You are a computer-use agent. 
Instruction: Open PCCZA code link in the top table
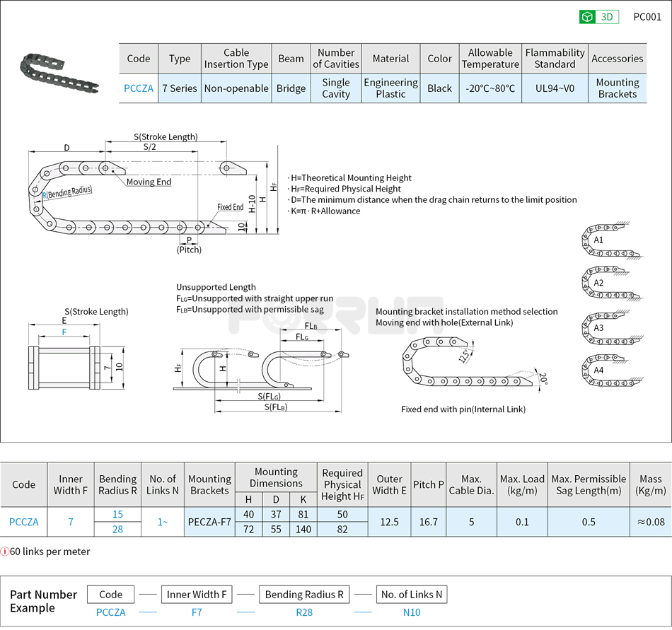tap(139, 88)
